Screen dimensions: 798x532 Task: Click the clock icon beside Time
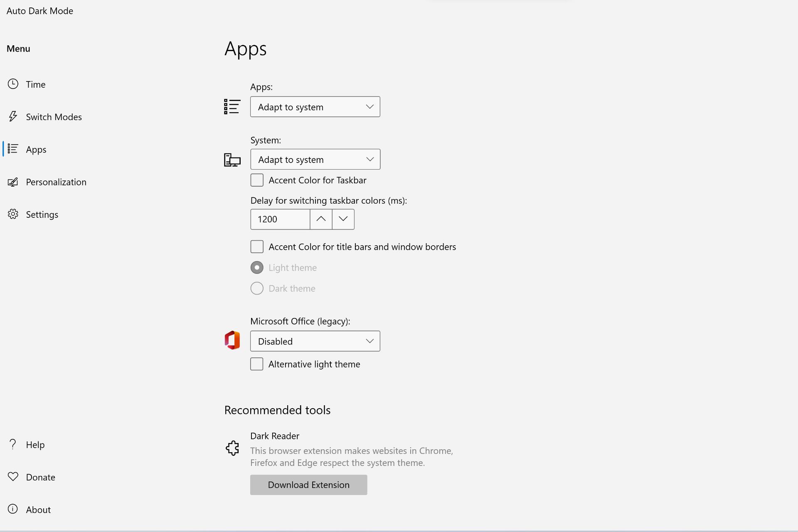tap(13, 84)
